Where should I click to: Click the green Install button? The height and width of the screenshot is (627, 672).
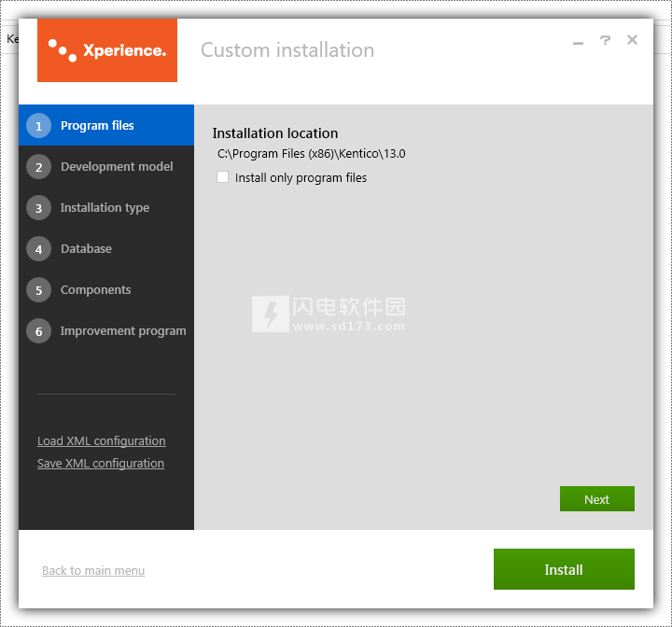pos(564,569)
